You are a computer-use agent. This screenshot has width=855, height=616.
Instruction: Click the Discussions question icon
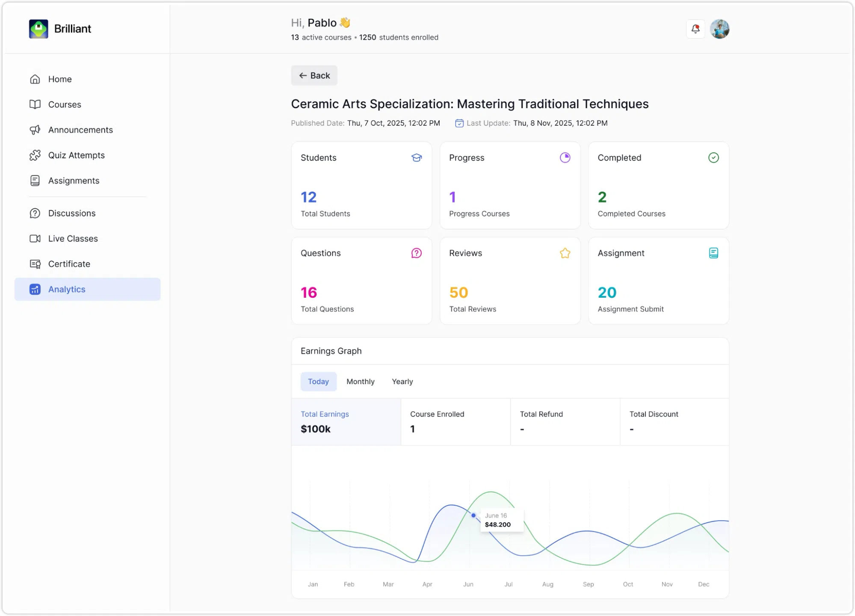point(35,213)
